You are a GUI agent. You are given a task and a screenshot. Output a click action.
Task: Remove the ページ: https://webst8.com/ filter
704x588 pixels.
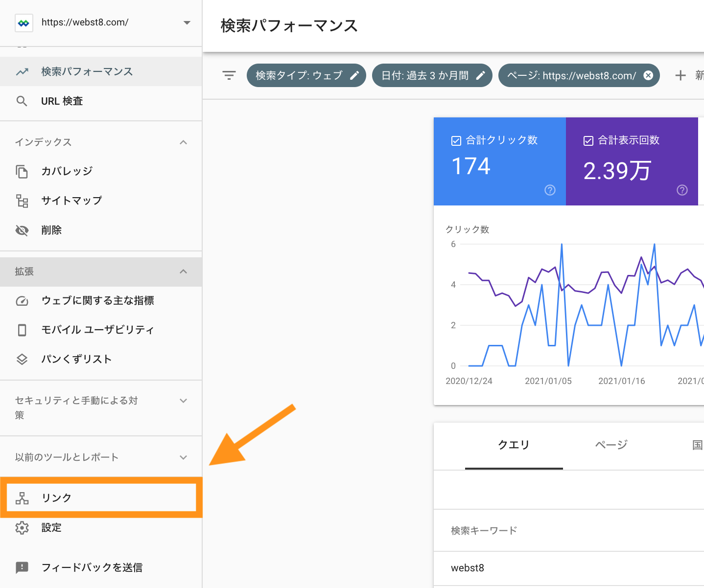[x=648, y=75]
